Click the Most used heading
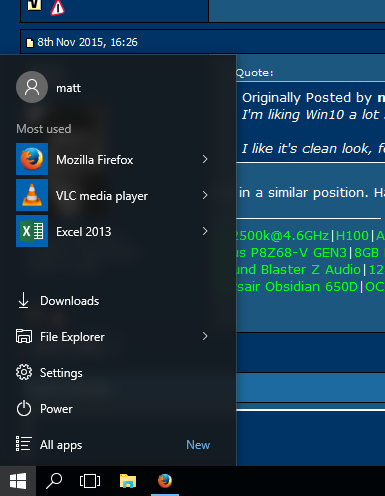 click(x=44, y=129)
